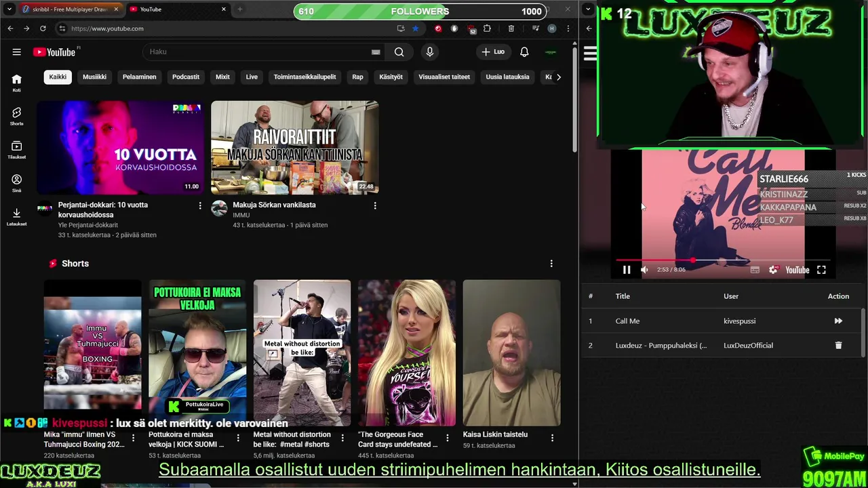The image size is (868, 488).
Task: Go back in the browser
Action: point(10,28)
